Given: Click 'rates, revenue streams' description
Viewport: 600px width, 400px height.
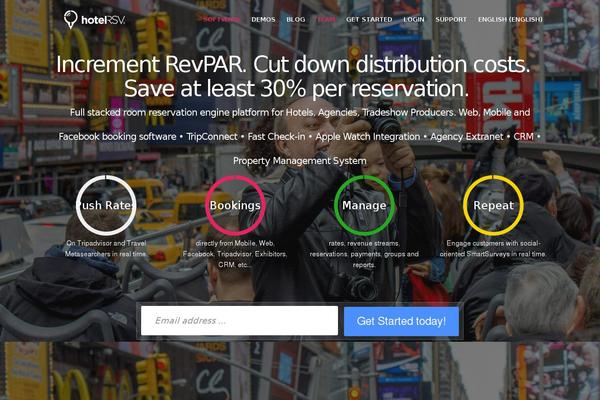Looking at the screenshot, I should [x=364, y=254].
